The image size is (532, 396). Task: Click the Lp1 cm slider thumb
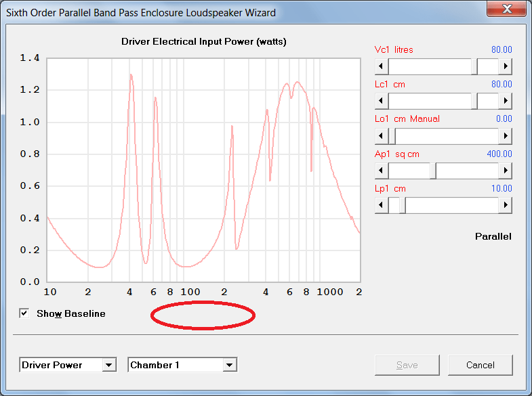click(403, 205)
